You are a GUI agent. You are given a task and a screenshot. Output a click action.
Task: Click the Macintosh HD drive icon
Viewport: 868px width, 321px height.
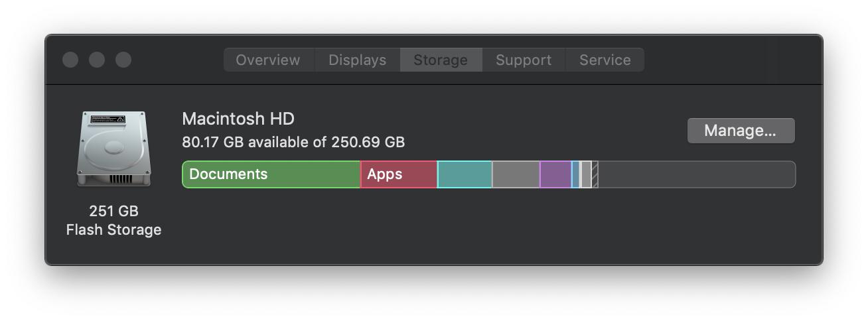(x=113, y=149)
